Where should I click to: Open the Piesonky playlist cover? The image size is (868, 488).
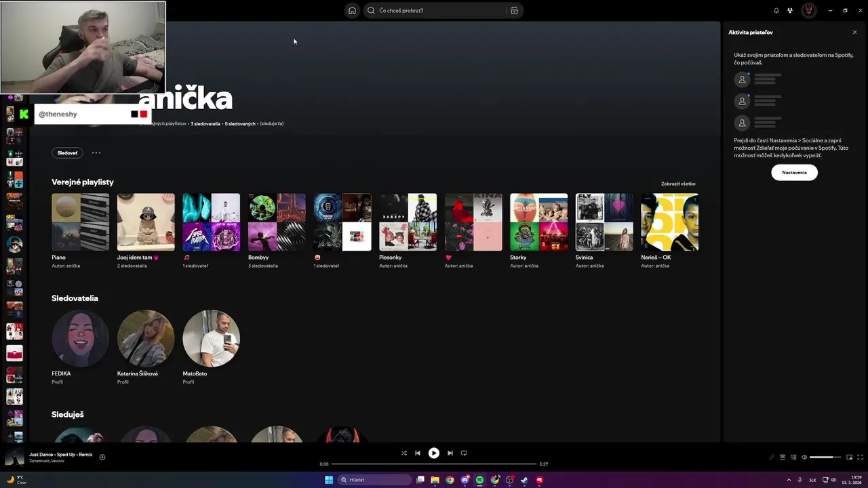point(408,222)
